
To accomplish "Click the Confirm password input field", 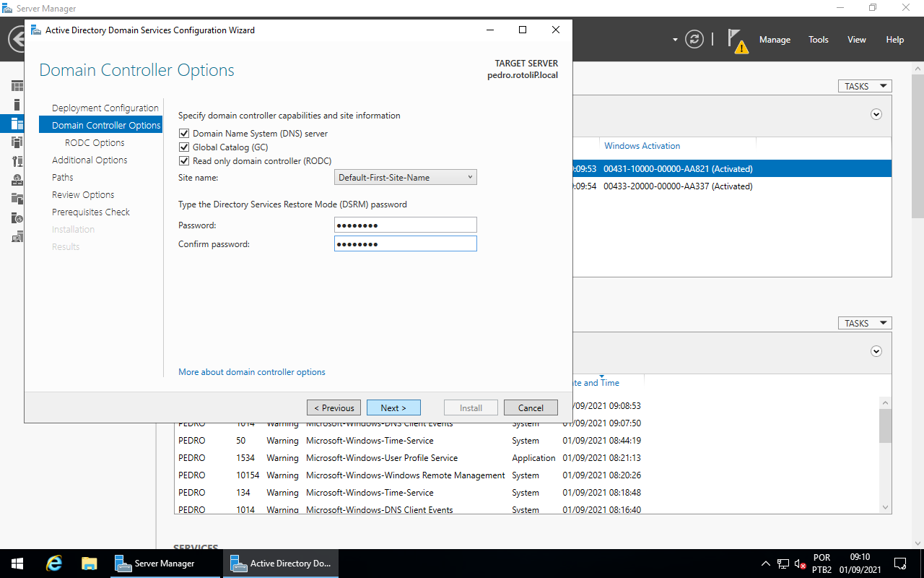I will (x=405, y=243).
